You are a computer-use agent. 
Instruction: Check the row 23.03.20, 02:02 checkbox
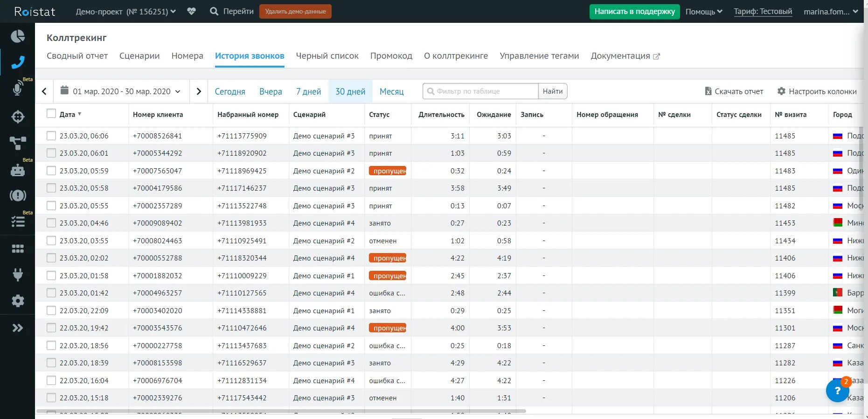[51, 258]
